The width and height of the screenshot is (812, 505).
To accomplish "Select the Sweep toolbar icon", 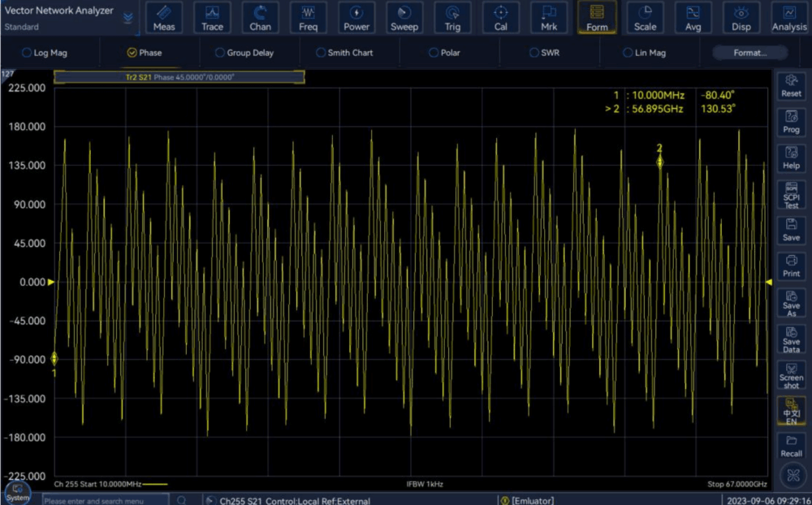I will click(x=404, y=17).
